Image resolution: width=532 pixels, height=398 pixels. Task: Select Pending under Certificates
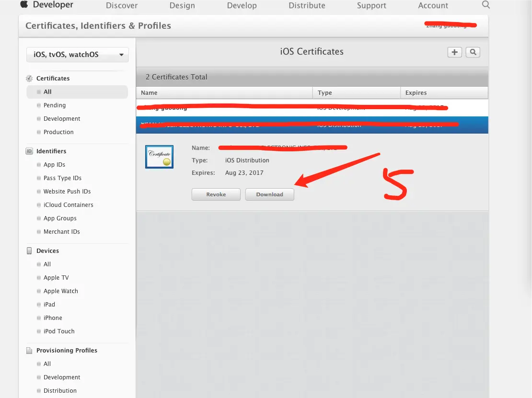[x=55, y=105]
